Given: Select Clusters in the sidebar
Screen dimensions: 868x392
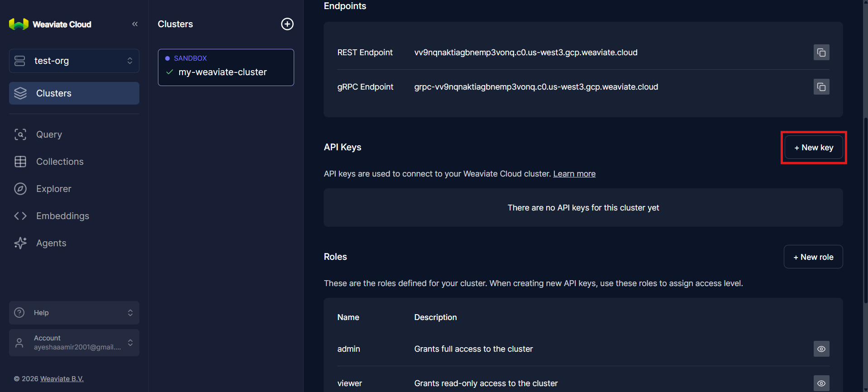Looking at the screenshot, I should point(74,93).
